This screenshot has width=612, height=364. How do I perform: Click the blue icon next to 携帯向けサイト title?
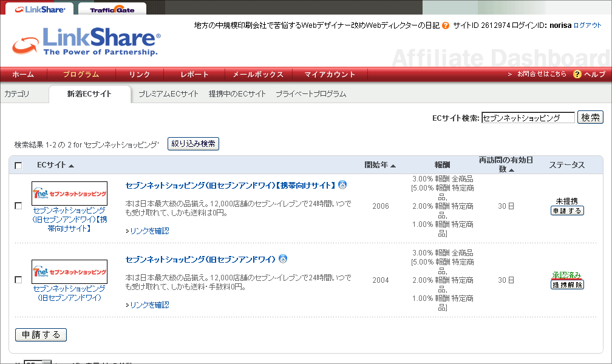tap(342, 185)
